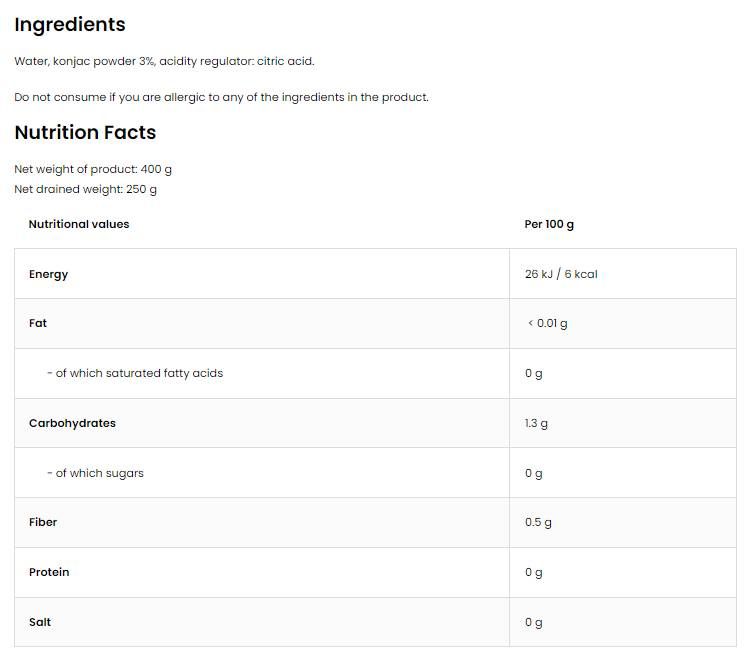Click the Per 100 g column header
The height and width of the screenshot is (661, 752).
point(549,224)
